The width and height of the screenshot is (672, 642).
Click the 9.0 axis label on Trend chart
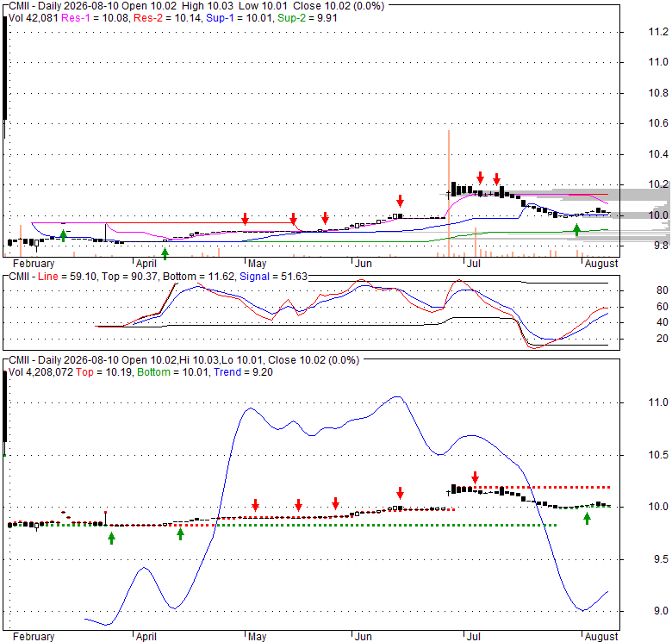coord(662,612)
